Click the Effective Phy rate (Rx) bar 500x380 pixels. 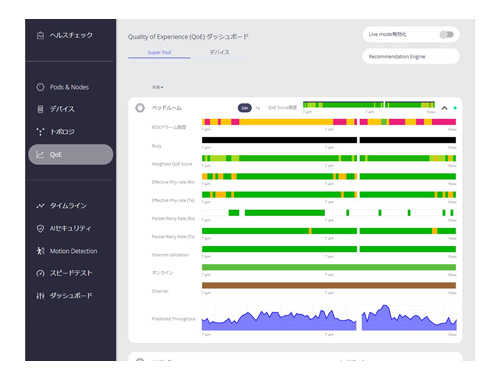(x=329, y=176)
